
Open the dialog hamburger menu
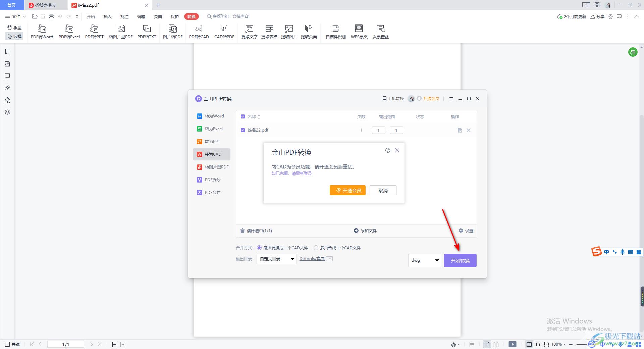pyautogui.click(x=451, y=99)
